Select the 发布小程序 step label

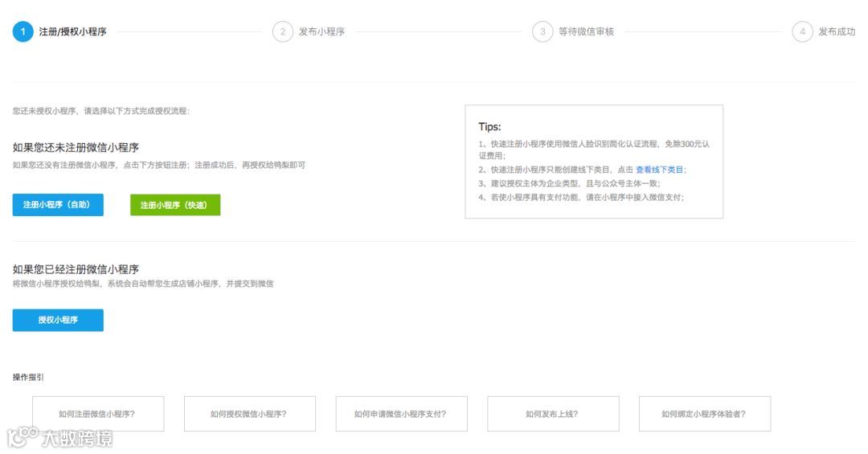click(x=321, y=31)
